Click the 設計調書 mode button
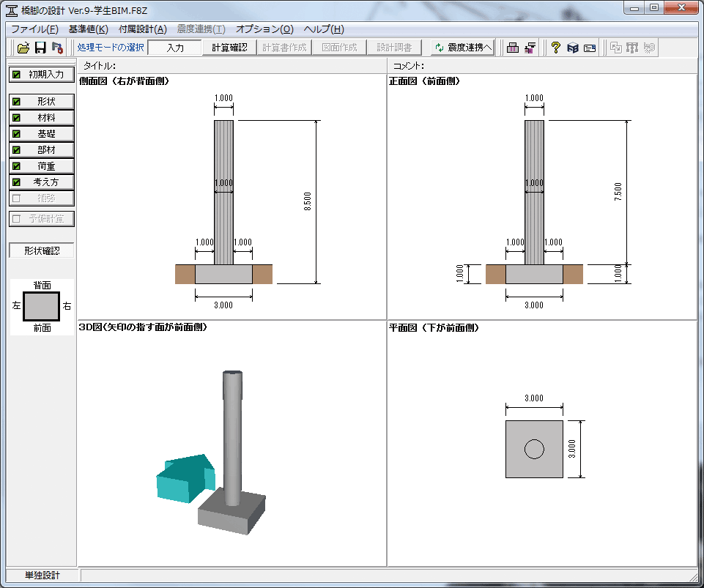 click(x=394, y=48)
